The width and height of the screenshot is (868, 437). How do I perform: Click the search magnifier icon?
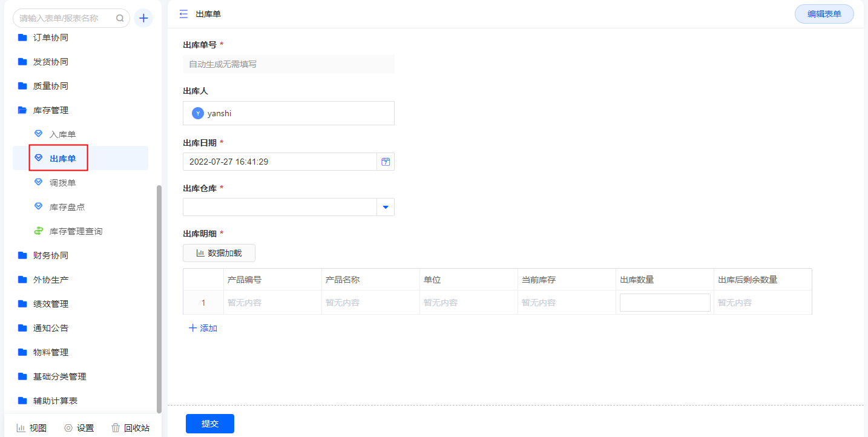point(120,18)
